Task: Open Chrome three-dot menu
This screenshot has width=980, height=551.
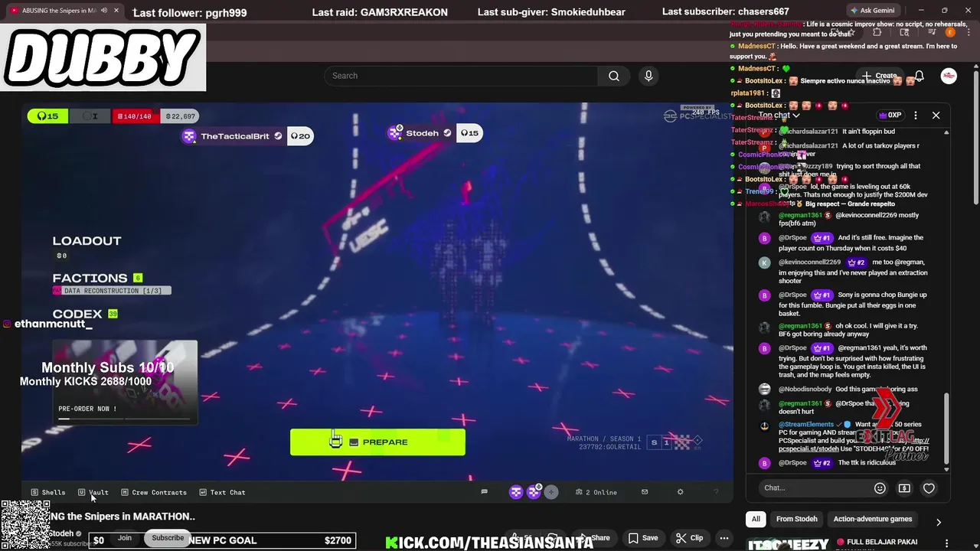Action: 969,32
